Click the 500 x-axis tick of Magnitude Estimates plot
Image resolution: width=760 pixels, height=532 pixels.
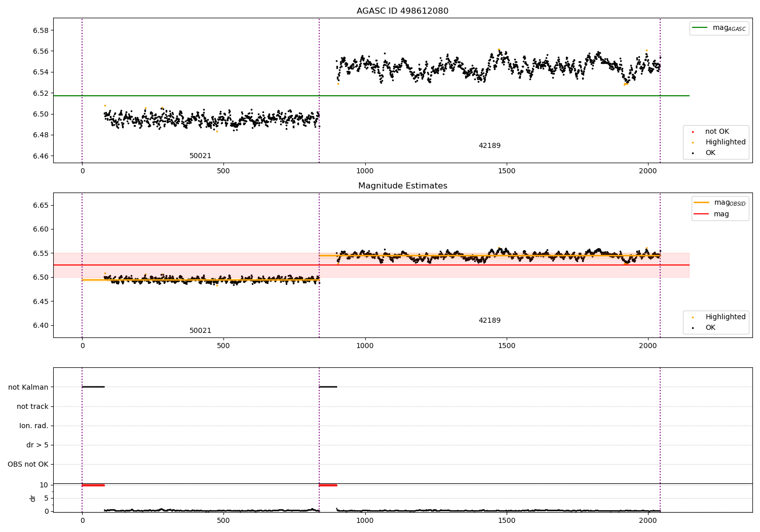223,346
